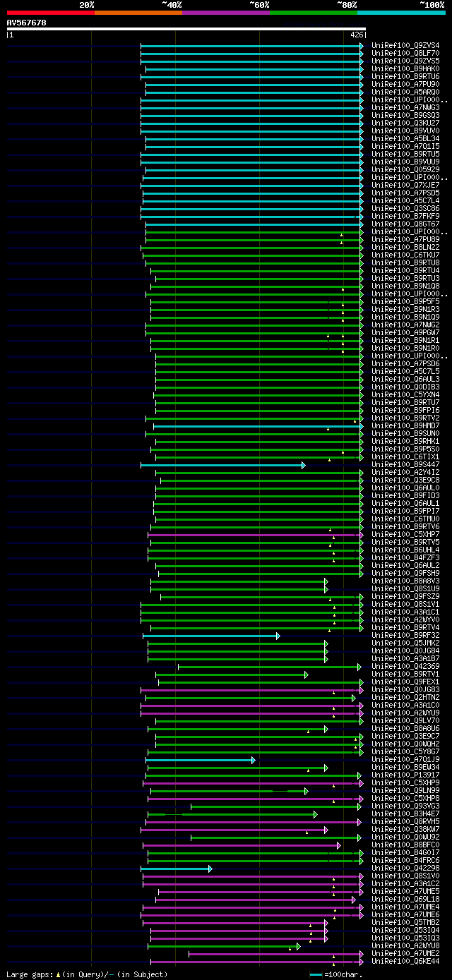Click the cyan alignment bar for A7Q1J9
This screenshot has height=980, width=452.
point(201,759)
